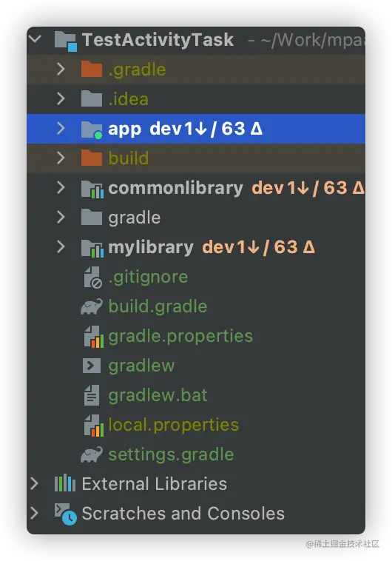Expand the External Libraries node
The height and width of the screenshot is (561, 392).
(x=34, y=483)
